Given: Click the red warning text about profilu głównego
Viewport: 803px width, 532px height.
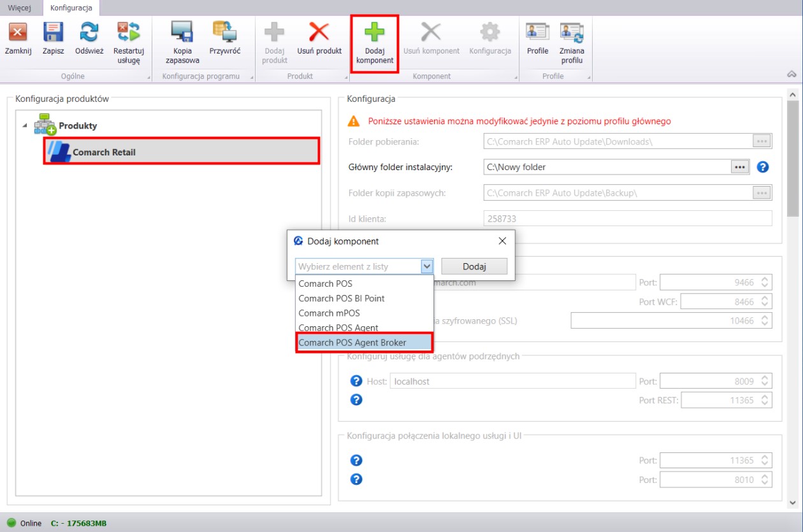Looking at the screenshot, I should pyautogui.click(x=519, y=121).
